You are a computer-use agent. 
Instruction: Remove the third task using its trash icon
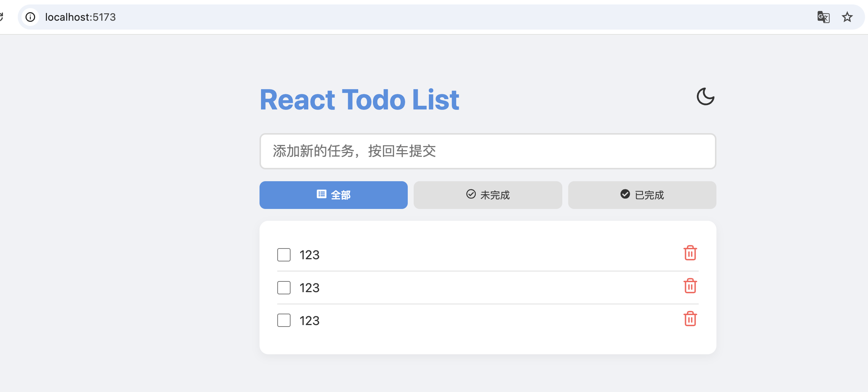(690, 319)
